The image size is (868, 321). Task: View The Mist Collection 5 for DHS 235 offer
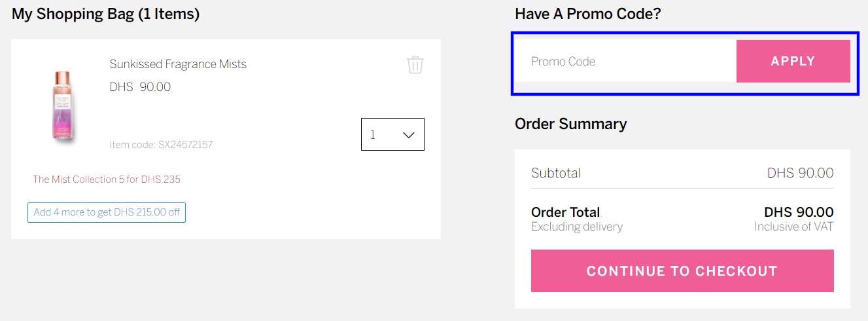click(x=107, y=179)
